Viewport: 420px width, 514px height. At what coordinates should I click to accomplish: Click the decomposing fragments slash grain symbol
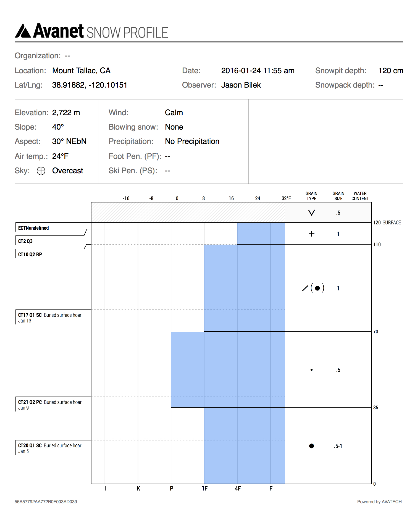305,288
